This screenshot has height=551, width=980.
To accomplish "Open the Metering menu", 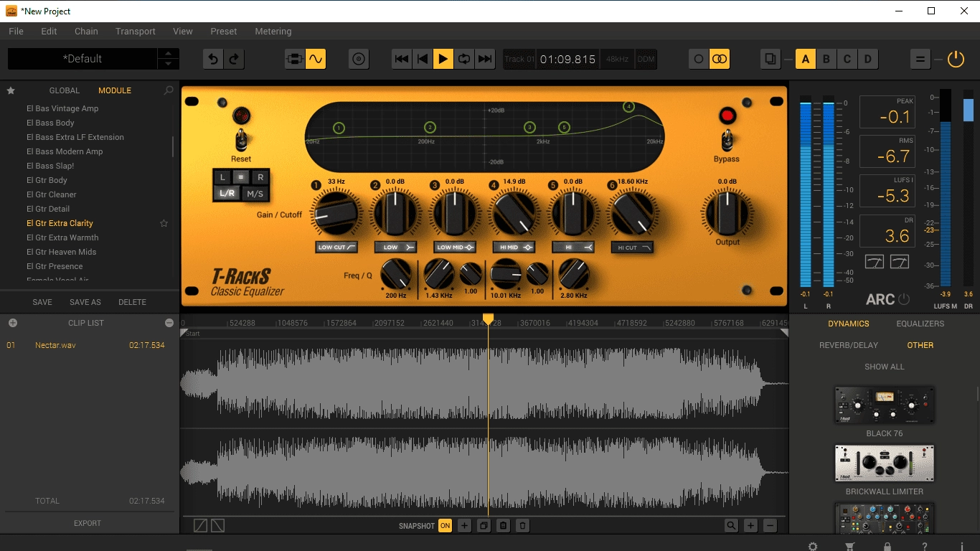I will (273, 32).
